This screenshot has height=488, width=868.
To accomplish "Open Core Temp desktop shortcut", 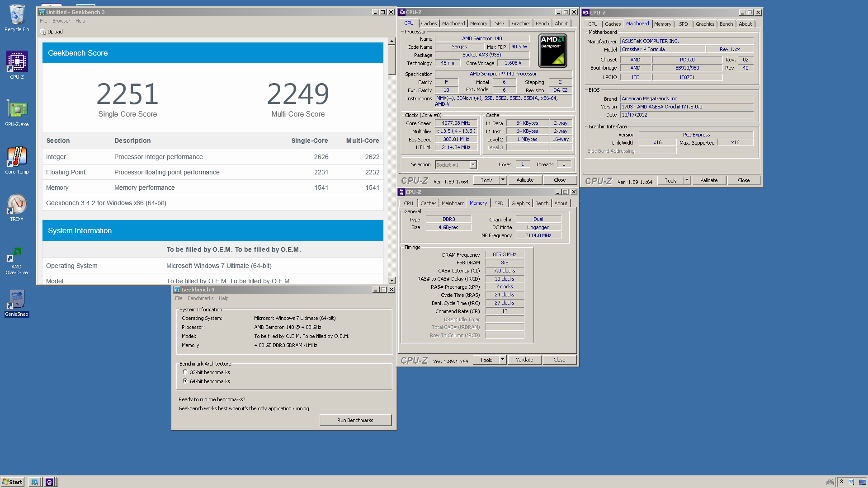I will tap(17, 160).
